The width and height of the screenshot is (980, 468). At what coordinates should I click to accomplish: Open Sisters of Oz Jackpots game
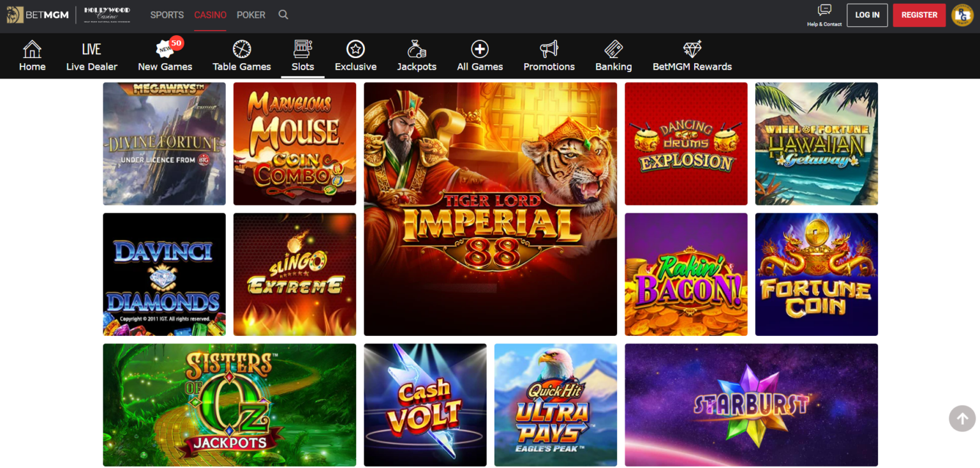(230, 405)
